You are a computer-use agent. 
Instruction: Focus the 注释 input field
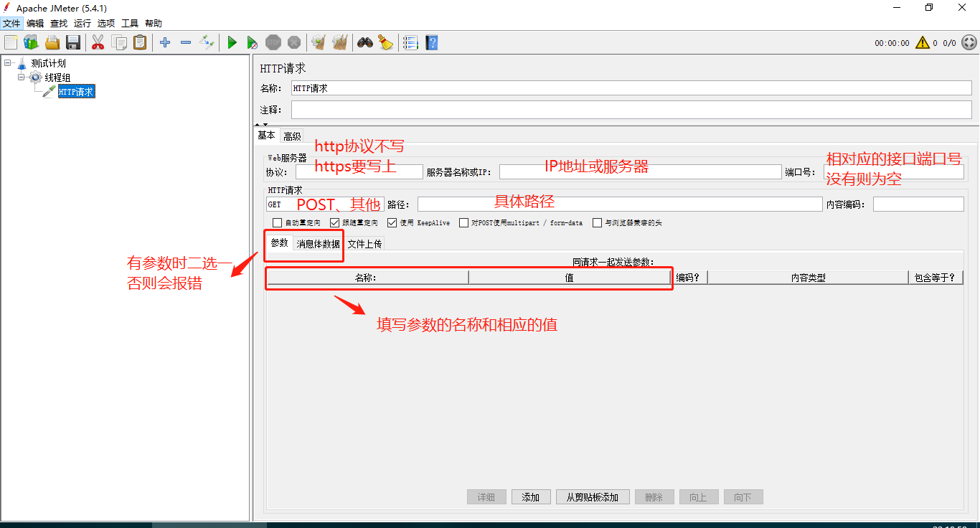click(x=631, y=110)
